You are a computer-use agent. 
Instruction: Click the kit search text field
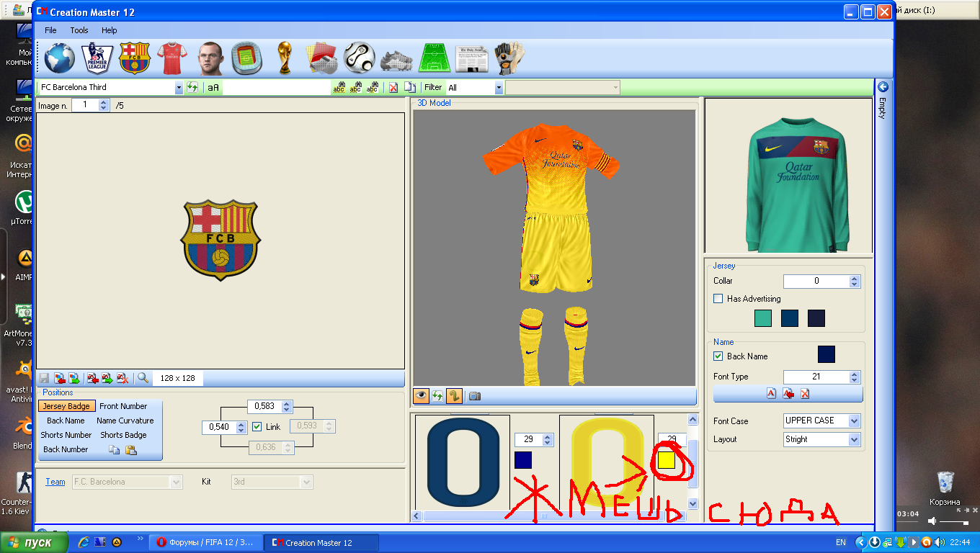[276, 88]
